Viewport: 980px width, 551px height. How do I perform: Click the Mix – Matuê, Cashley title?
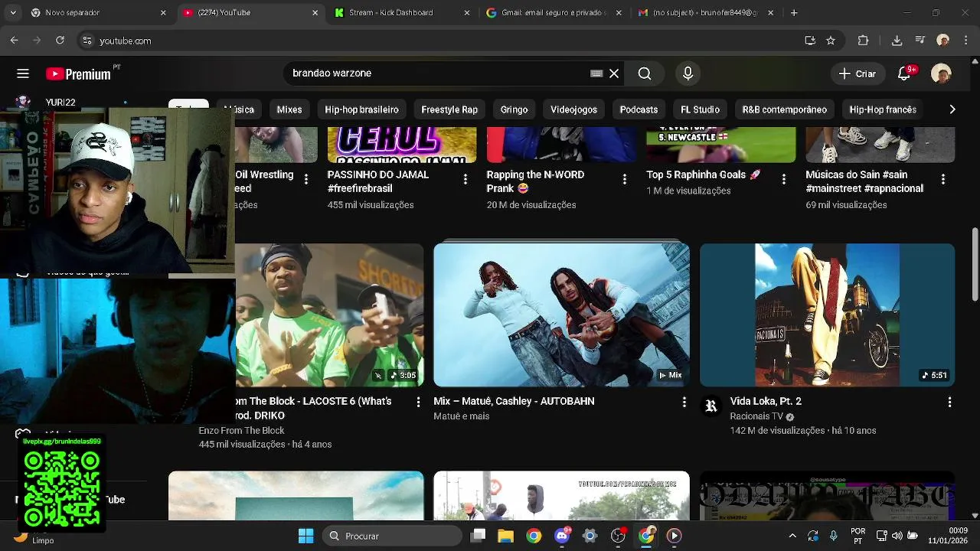tap(514, 401)
